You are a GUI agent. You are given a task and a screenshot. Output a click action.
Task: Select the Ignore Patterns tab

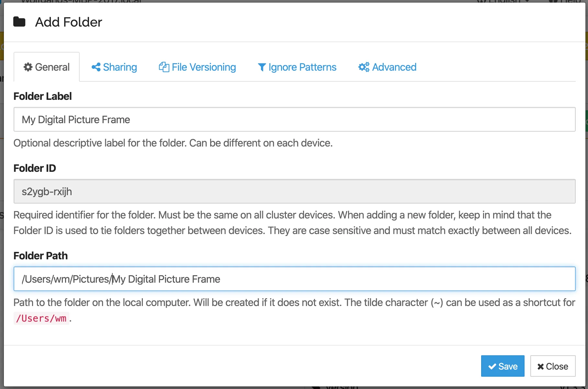[297, 67]
